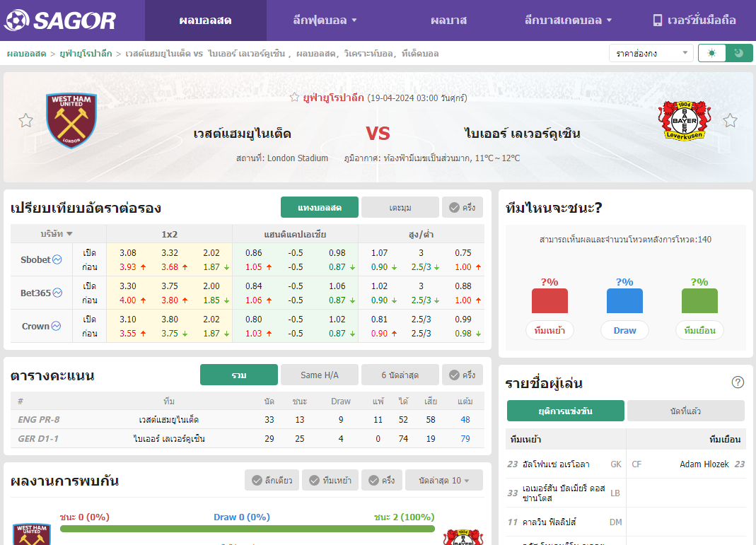Click the สูง/ต่ำ column header
Viewport: 756px width, 545px height.
(x=421, y=234)
